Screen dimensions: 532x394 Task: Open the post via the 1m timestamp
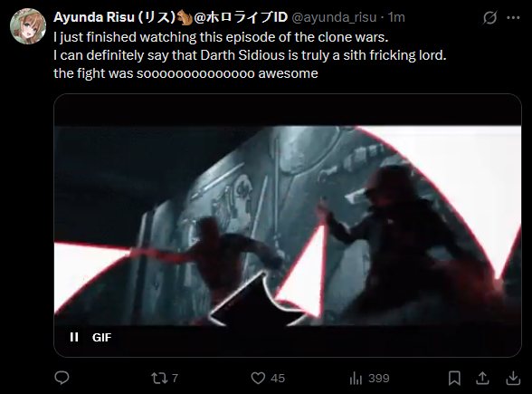(x=396, y=17)
